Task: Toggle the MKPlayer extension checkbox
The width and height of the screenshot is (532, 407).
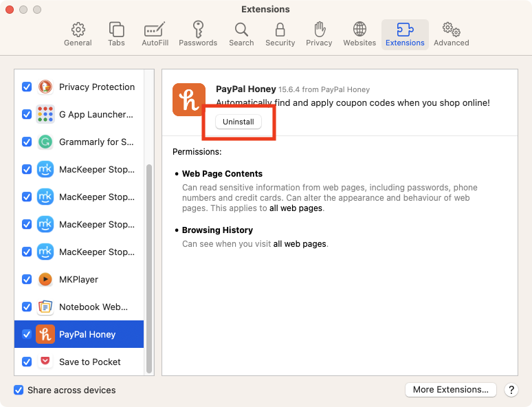Action: [x=27, y=279]
